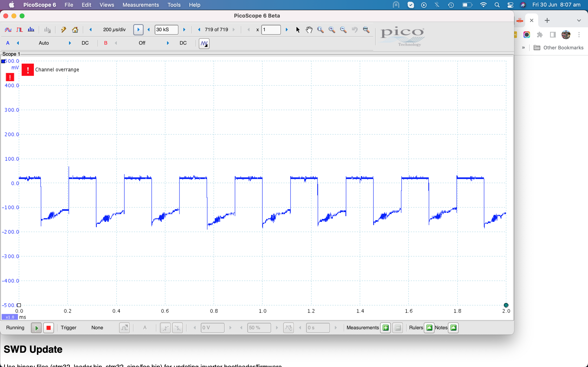Open the Measurements menu

[x=140, y=5]
